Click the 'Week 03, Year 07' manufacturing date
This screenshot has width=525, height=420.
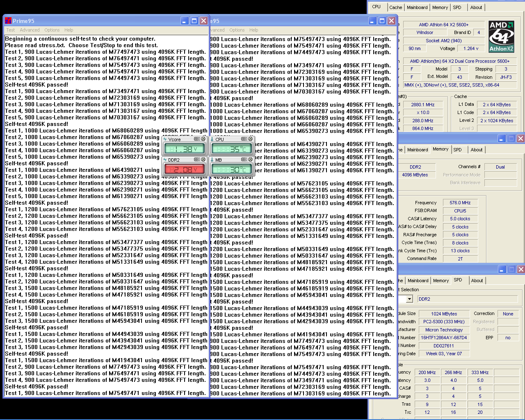(444, 354)
